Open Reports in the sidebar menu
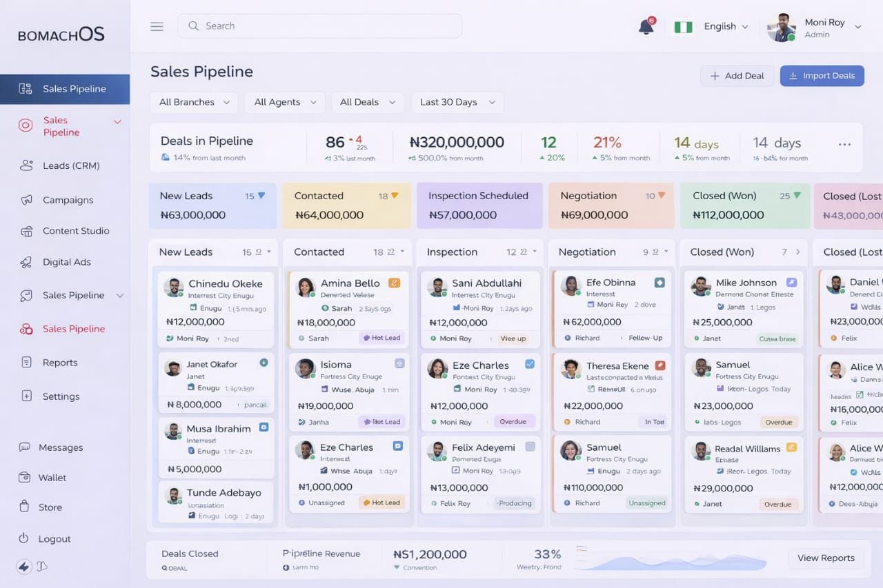883x588 pixels. [60, 363]
